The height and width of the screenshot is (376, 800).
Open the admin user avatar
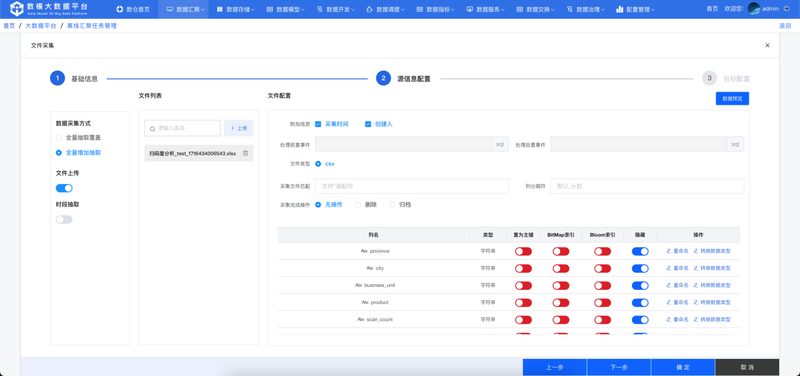point(754,9)
